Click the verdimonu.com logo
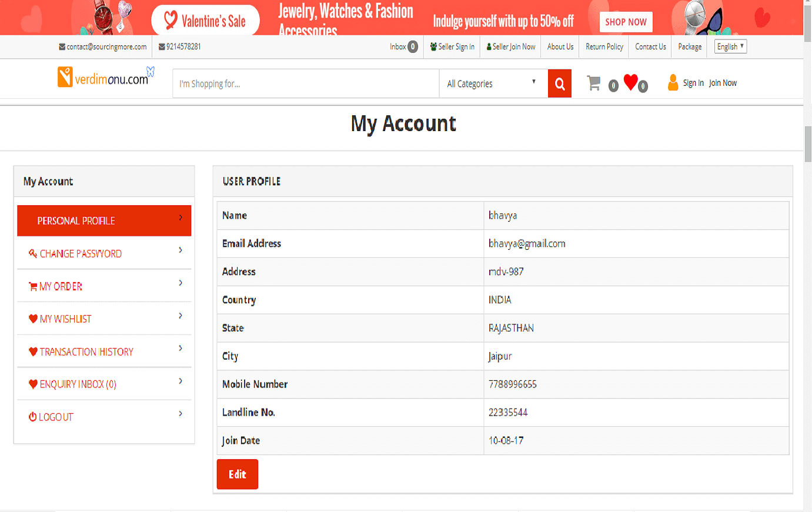The width and height of the screenshot is (812, 512). (x=106, y=78)
